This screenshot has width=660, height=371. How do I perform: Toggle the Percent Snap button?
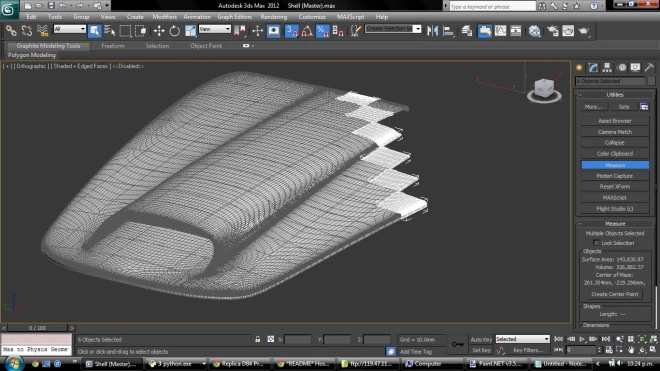[322, 31]
